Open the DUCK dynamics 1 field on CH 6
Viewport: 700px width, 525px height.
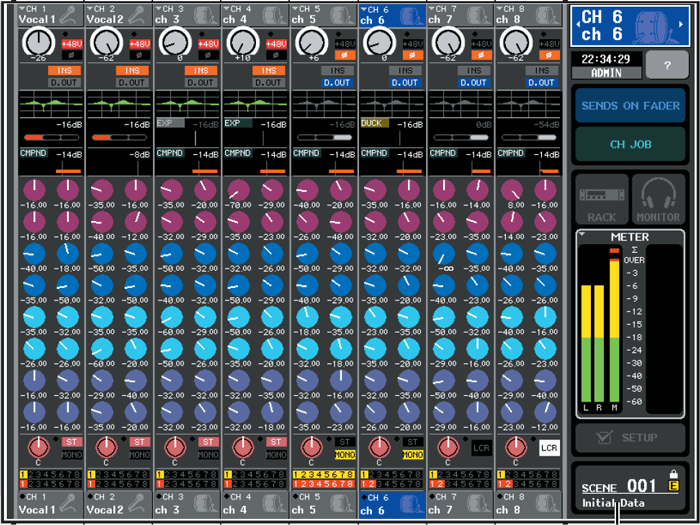point(392,132)
